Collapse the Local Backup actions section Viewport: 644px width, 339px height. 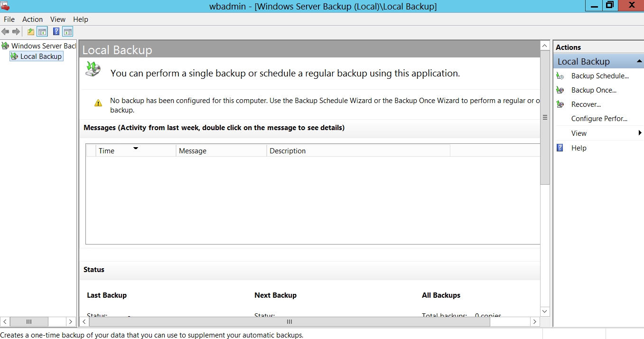coord(639,61)
